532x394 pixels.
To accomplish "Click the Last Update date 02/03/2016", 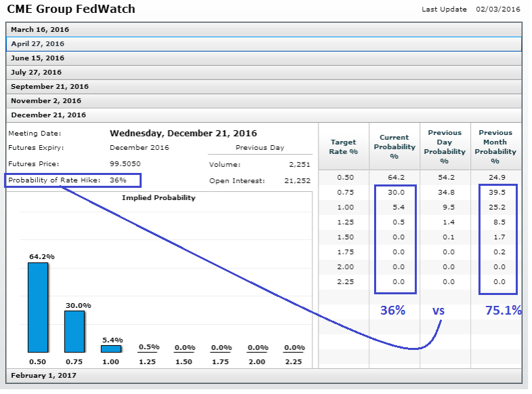I will click(497, 9).
